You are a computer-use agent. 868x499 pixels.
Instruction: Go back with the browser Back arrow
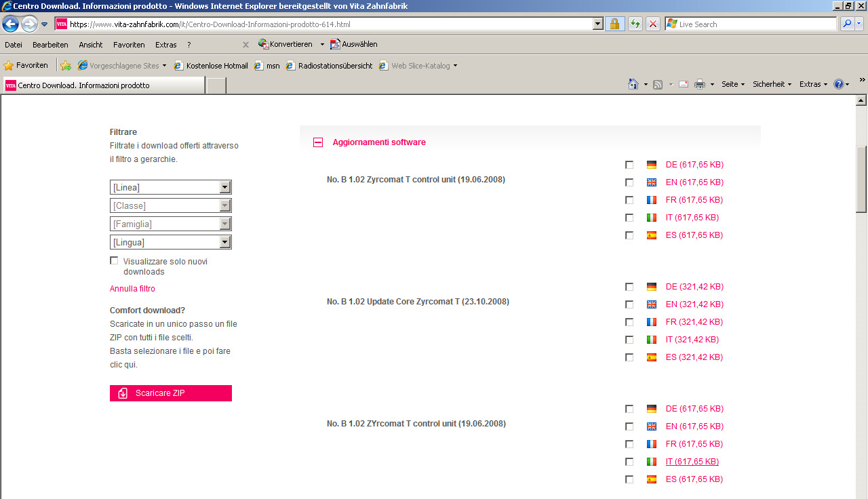coord(10,24)
